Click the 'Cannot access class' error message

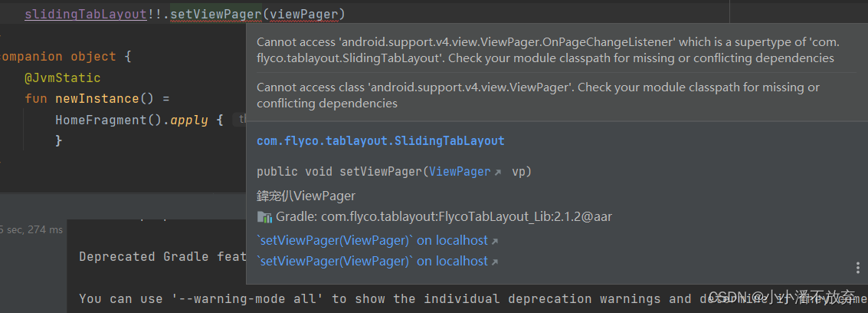pyautogui.click(x=538, y=94)
